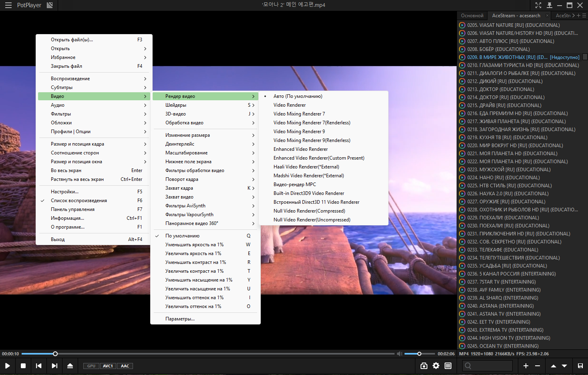Mute audio using the speaker icon
This screenshot has height=375, width=588.
click(399, 354)
